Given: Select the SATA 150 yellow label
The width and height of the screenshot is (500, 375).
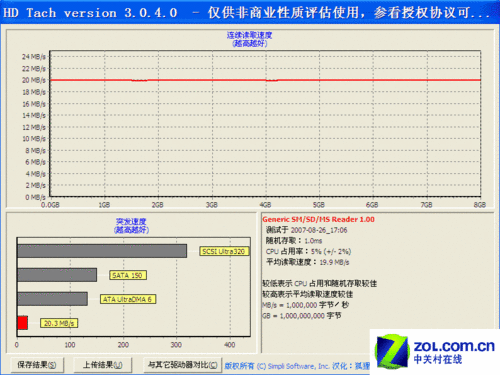Looking at the screenshot, I should (x=128, y=275).
